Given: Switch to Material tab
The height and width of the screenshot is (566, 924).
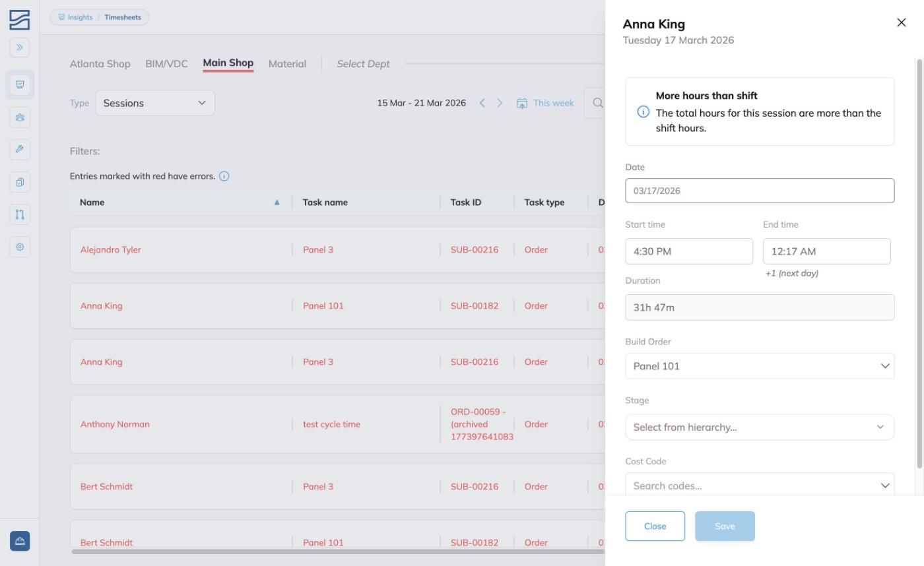Looking at the screenshot, I should coord(287,64).
